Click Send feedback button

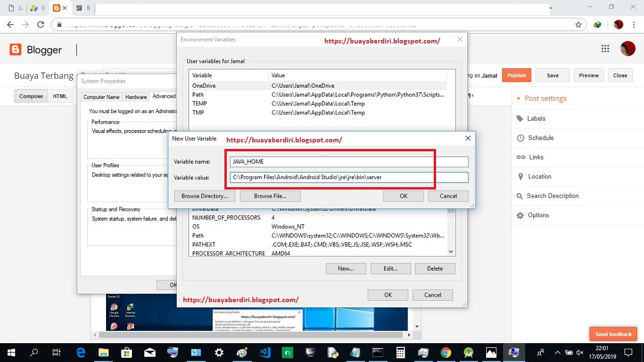pos(613,334)
